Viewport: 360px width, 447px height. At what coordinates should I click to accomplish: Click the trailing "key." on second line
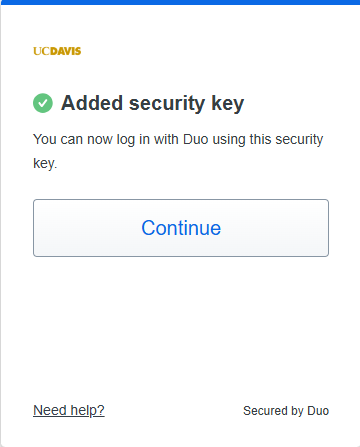coord(45,164)
